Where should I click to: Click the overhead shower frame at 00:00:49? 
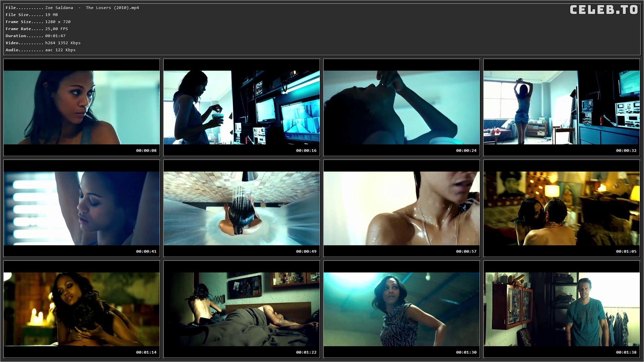(x=241, y=208)
